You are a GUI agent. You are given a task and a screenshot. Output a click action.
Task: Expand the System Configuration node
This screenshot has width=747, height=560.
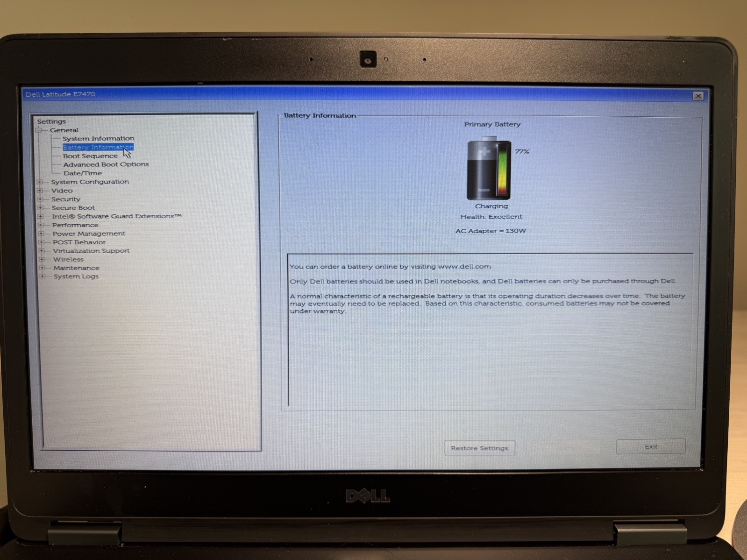point(40,182)
